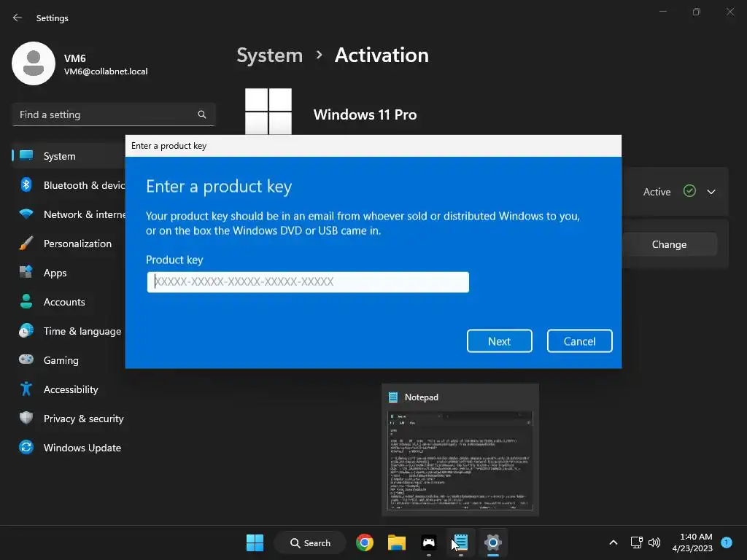Image resolution: width=747 pixels, height=560 pixels.
Task: Open Accounts settings
Action: (69, 302)
